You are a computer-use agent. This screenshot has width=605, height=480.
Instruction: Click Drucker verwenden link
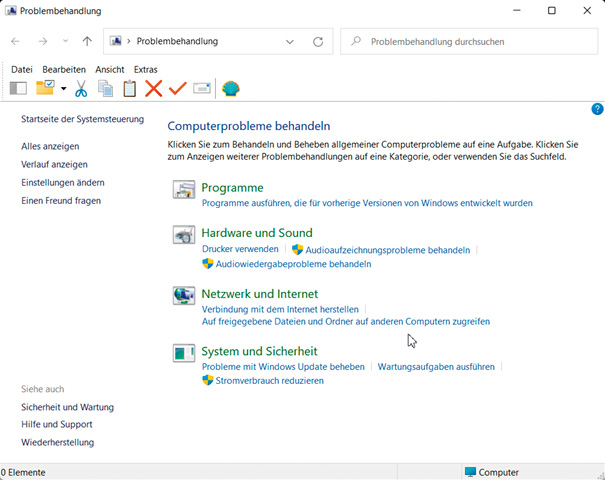pyautogui.click(x=240, y=249)
